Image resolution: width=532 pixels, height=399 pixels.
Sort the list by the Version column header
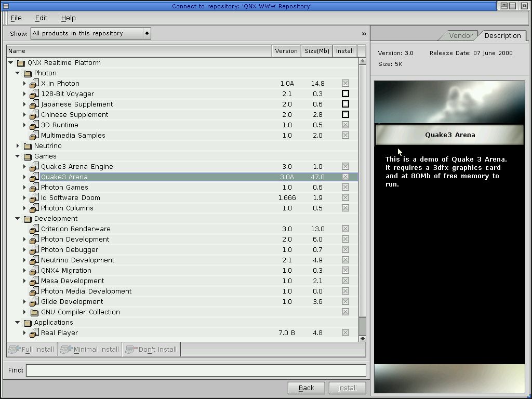286,51
